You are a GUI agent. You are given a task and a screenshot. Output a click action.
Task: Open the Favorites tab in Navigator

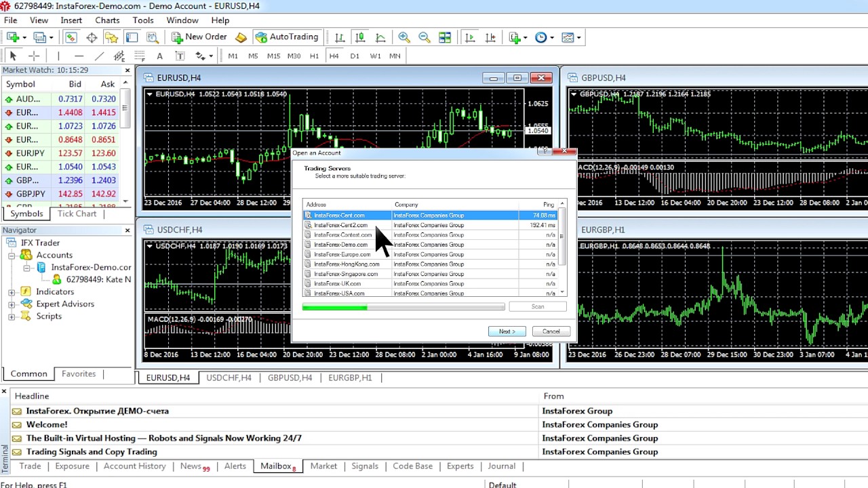point(79,374)
